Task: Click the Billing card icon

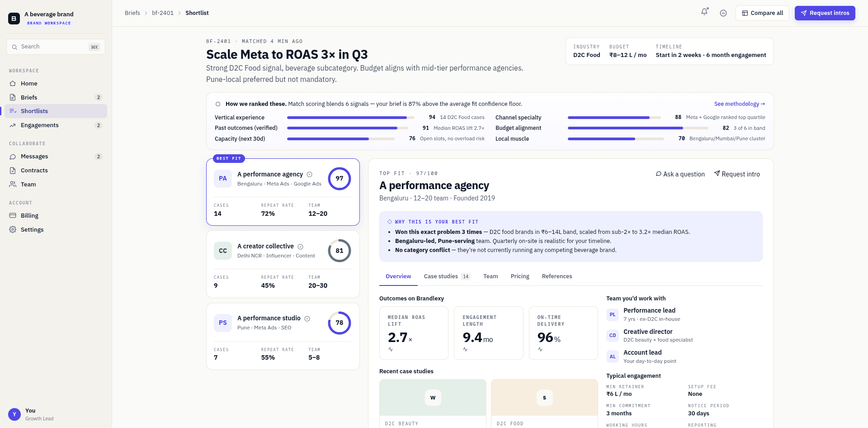Action: click(x=13, y=215)
